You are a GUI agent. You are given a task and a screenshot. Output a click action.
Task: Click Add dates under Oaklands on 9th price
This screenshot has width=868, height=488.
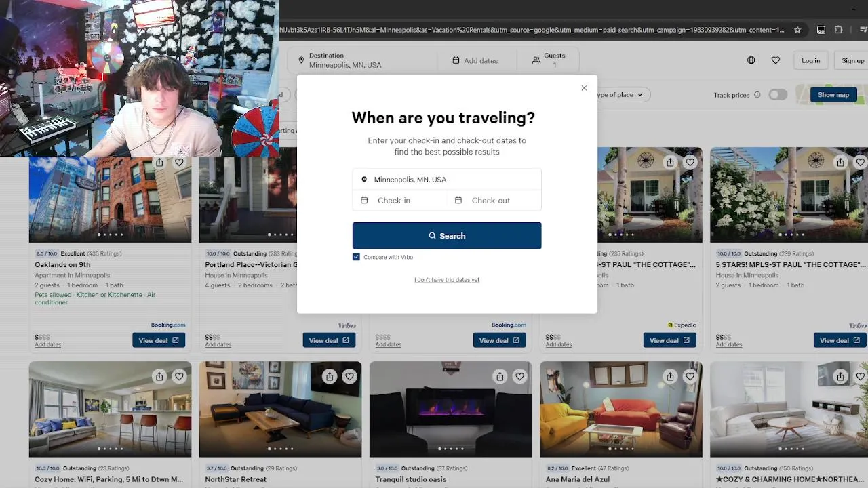pyautogui.click(x=47, y=345)
